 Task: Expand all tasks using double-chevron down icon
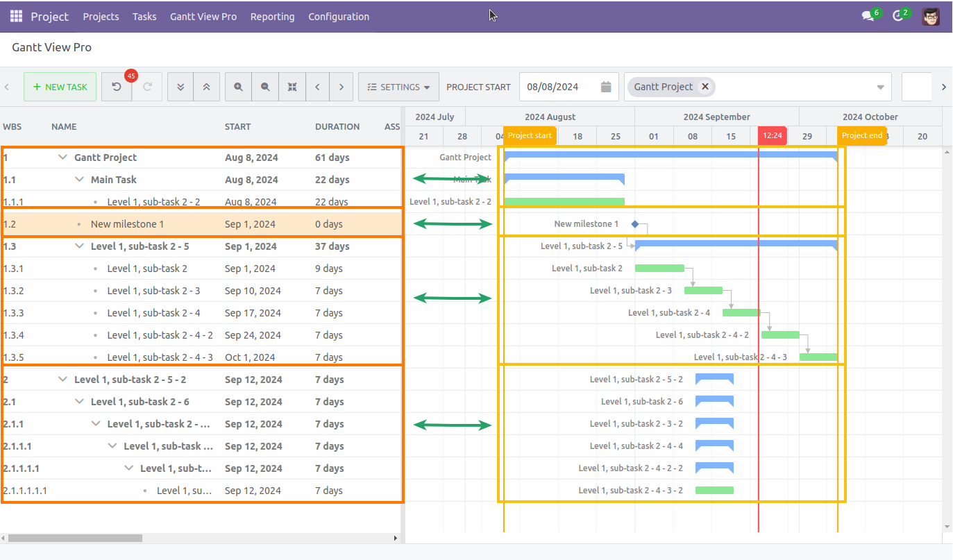(x=180, y=87)
